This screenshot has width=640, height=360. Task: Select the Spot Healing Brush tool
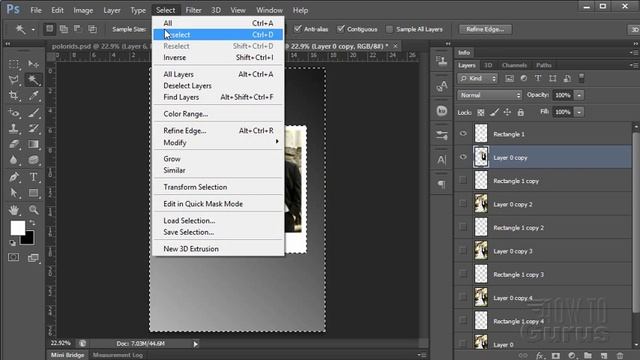(x=13, y=113)
